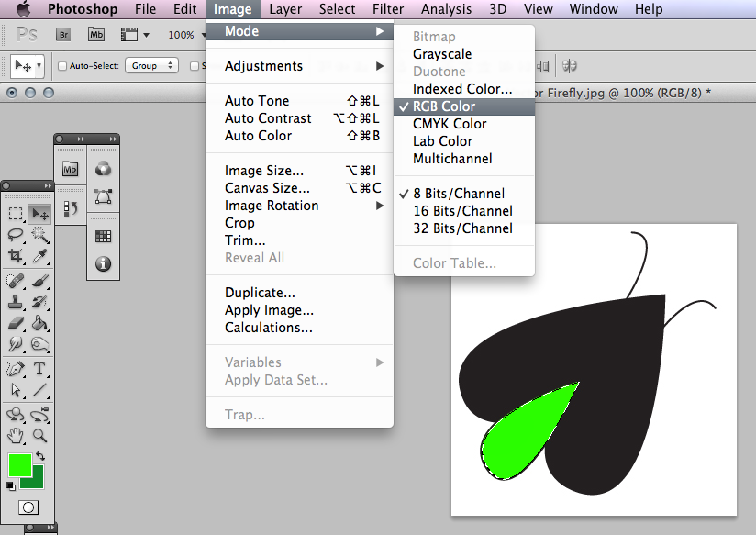756x535 pixels.
Task: Choose Auto Contrast menu item
Action: [299, 118]
